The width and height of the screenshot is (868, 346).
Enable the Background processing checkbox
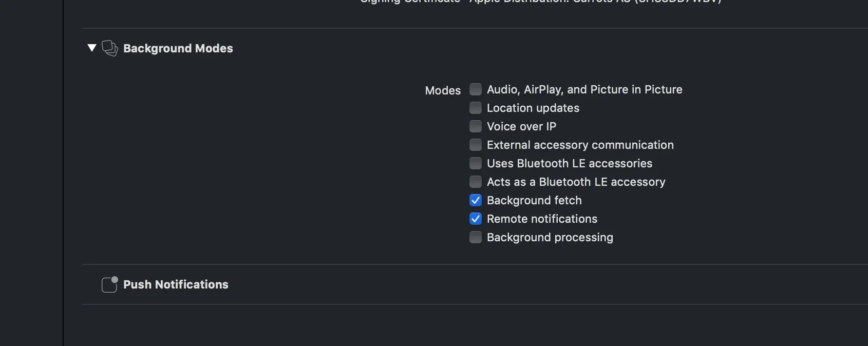pos(476,237)
